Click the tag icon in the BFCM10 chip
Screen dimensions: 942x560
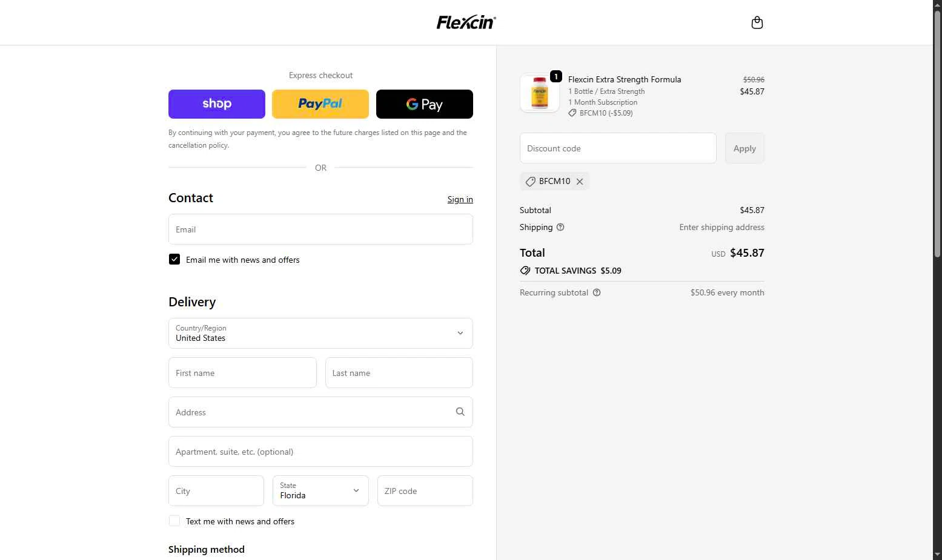pos(531,182)
